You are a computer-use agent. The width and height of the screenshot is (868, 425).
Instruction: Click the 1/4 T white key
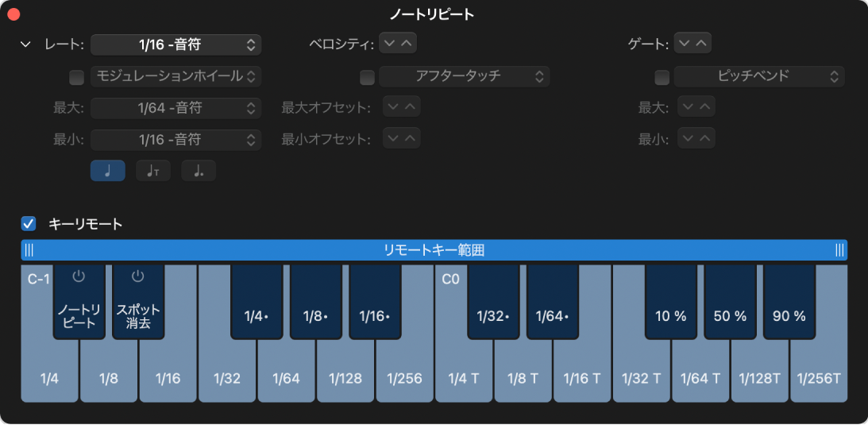pyautogui.click(x=464, y=378)
